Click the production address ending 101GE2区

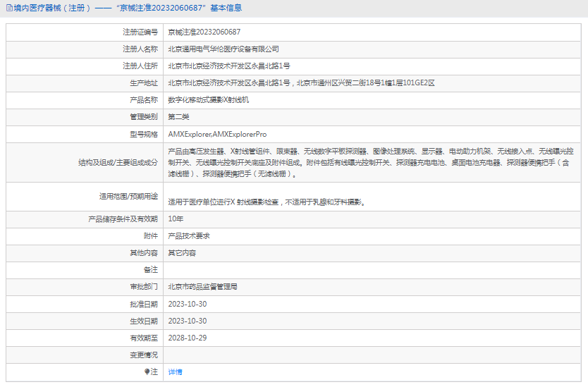(x=301, y=83)
